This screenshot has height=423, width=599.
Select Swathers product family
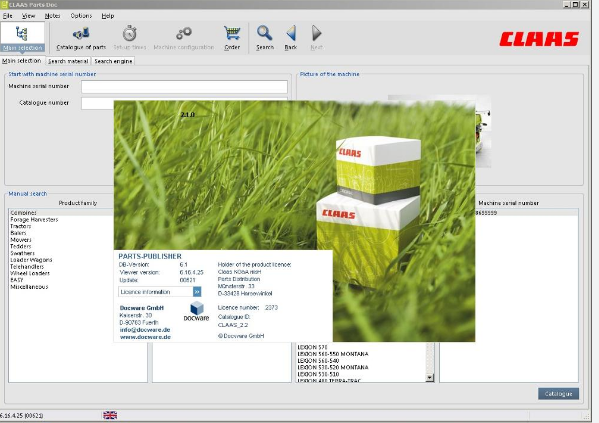click(22, 253)
